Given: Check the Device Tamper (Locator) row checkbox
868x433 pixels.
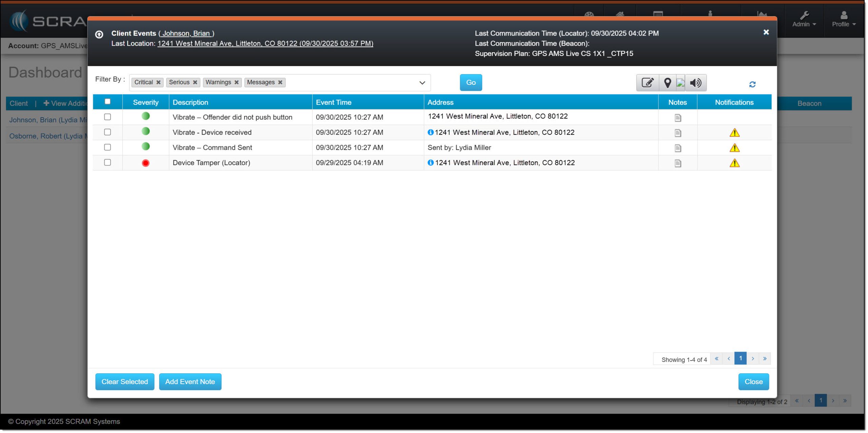Looking at the screenshot, I should tap(107, 163).
